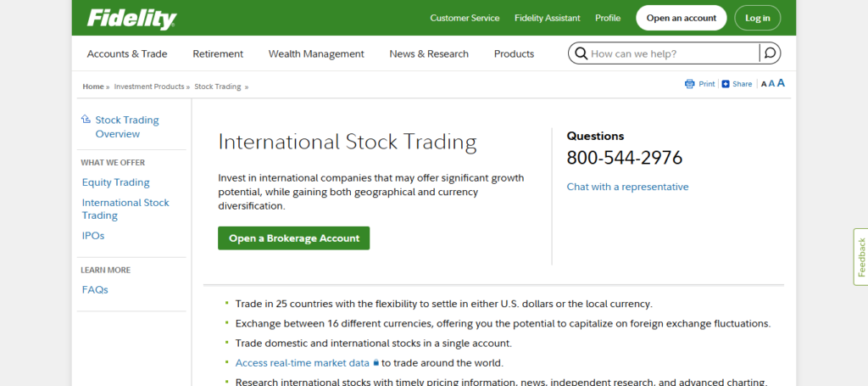Open Equity Trading in sidebar

tap(115, 182)
